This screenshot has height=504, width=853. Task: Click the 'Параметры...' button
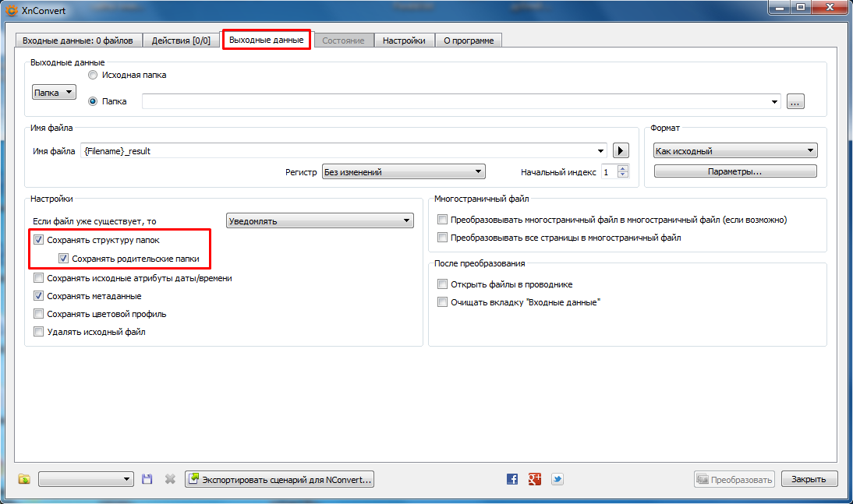[735, 171]
